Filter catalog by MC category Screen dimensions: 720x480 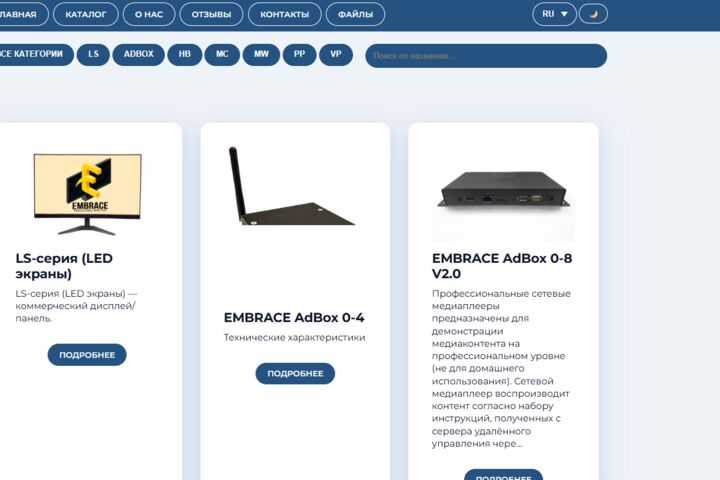click(222, 54)
